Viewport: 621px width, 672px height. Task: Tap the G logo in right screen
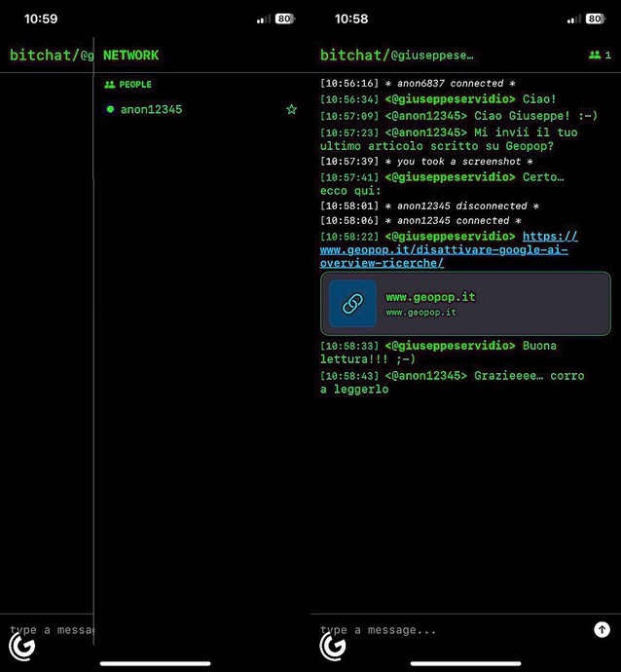tap(333, 647)
